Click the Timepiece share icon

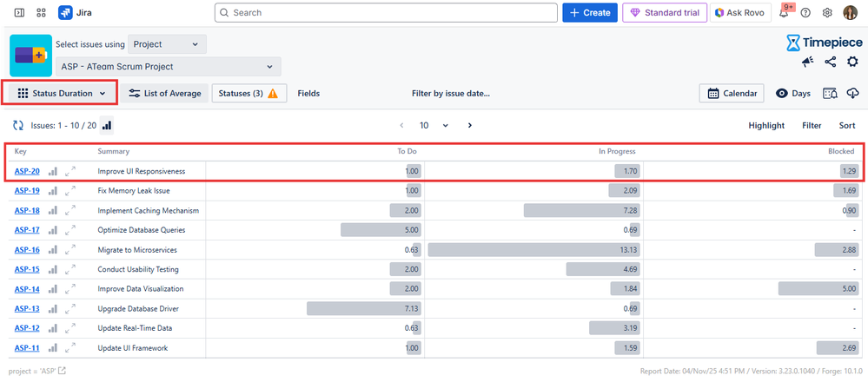click(x=831, y=62)
